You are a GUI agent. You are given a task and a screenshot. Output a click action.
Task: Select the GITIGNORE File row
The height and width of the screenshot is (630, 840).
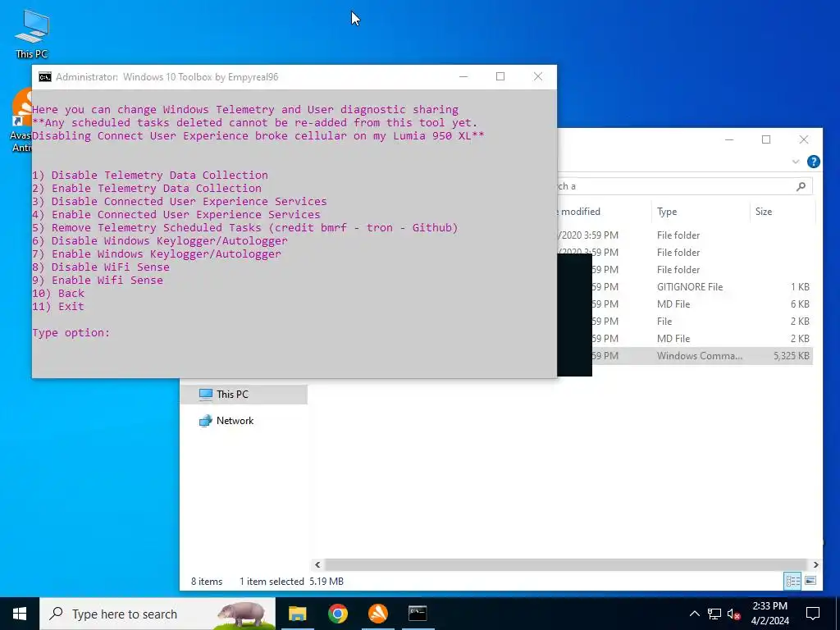tap(702, 286)
